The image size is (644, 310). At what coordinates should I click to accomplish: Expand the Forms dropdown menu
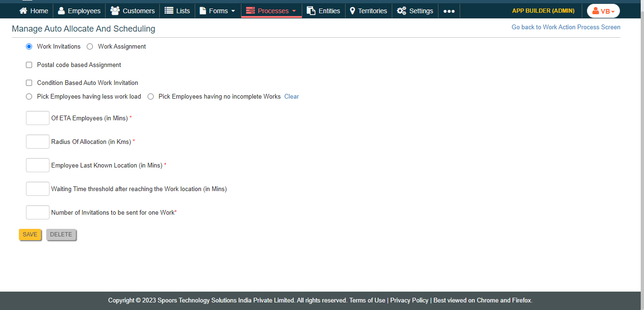[x=217, y=11]
